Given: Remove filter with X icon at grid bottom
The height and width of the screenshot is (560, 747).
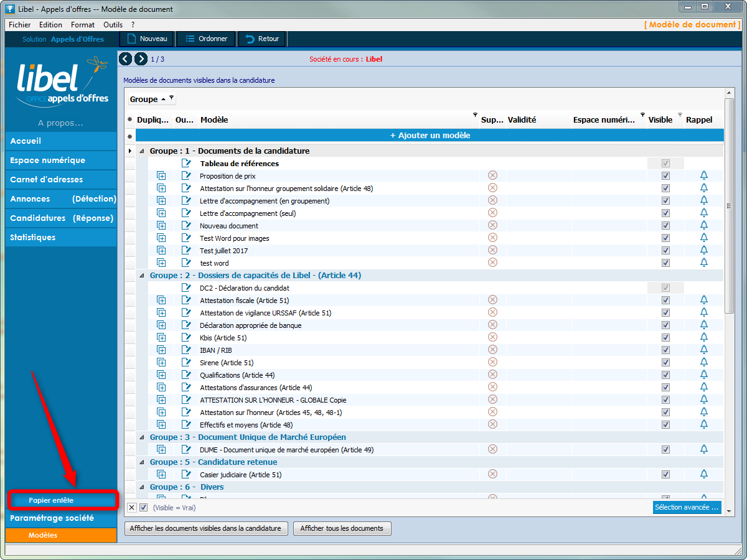Looking at the screenshot, I should tap(132, 508).
